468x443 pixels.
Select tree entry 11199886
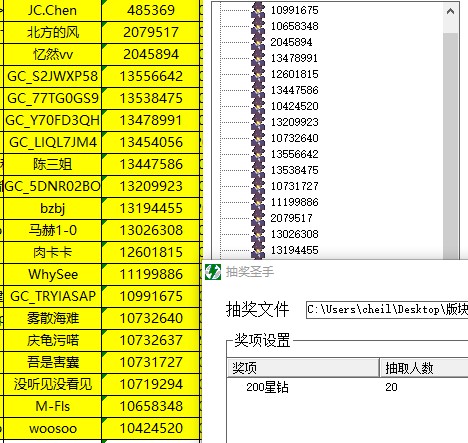[294, 202]
